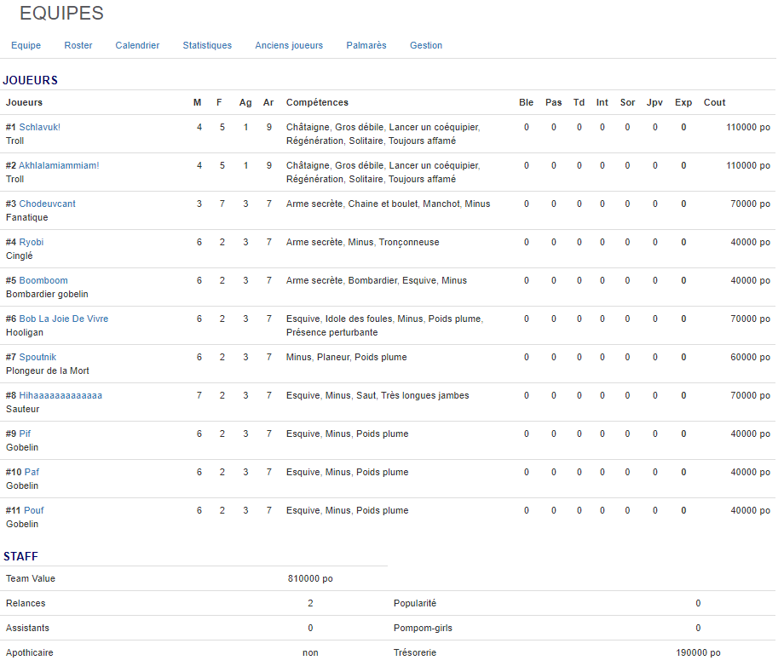Image resolution: width=784 pixels, height=672 pixels.
Task: Open Bob La Joie De Vivre link
Action: 64,319
